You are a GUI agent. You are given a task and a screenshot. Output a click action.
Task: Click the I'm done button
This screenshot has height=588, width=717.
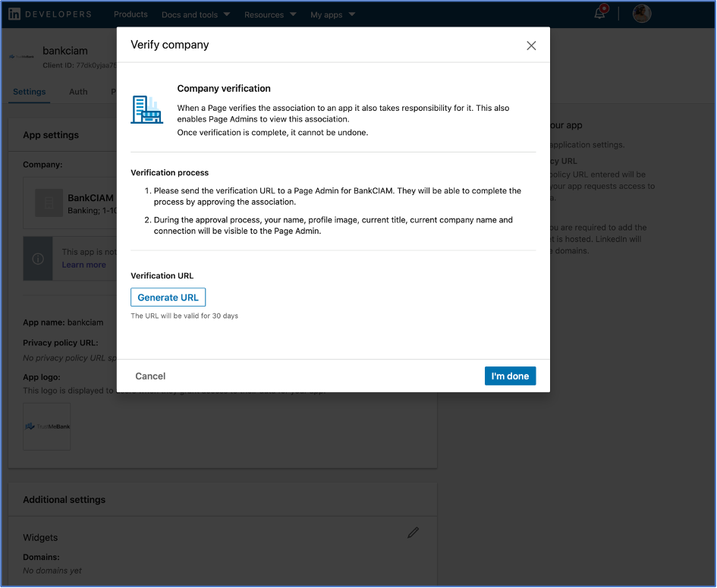510,376
